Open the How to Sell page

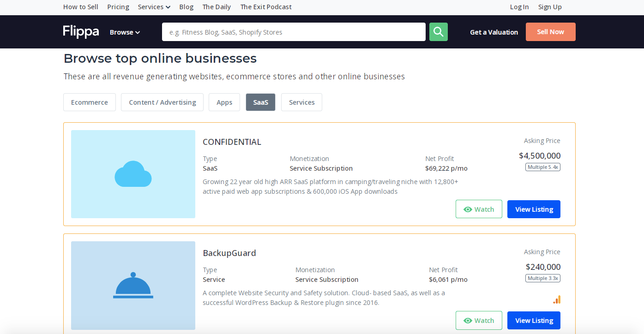pos(81,7)
